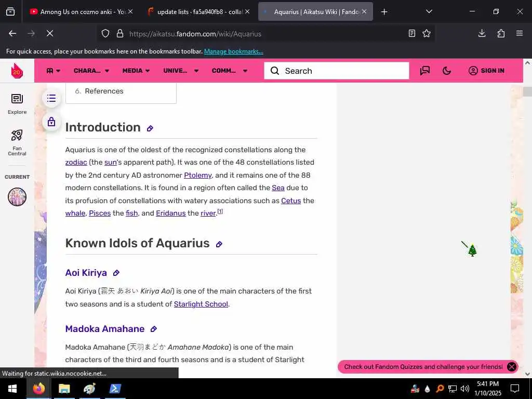
Task: Open the Pisces link
Action: pos(100,214)
